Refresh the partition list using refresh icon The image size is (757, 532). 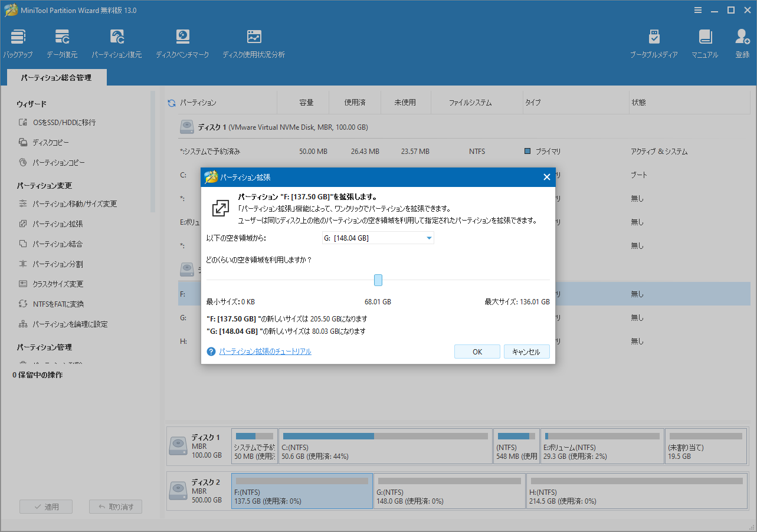[x=172, y=103]
